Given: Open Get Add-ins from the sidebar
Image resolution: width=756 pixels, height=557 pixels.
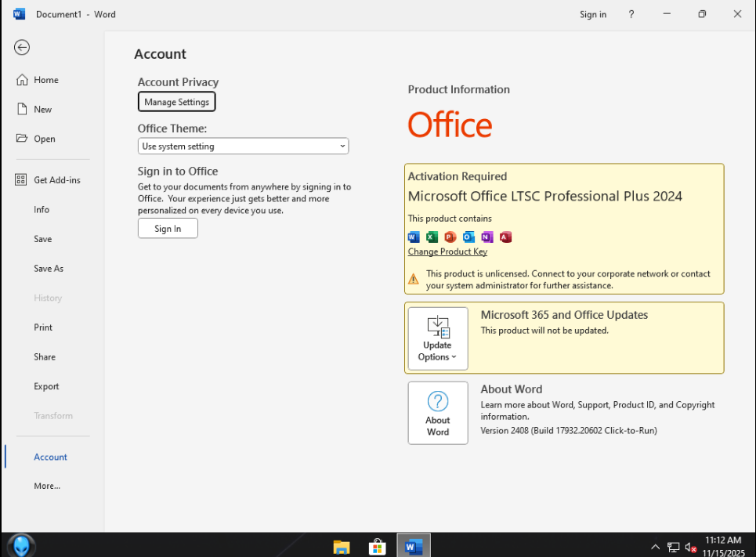Looking at the screenshot, I should (56, 180).
